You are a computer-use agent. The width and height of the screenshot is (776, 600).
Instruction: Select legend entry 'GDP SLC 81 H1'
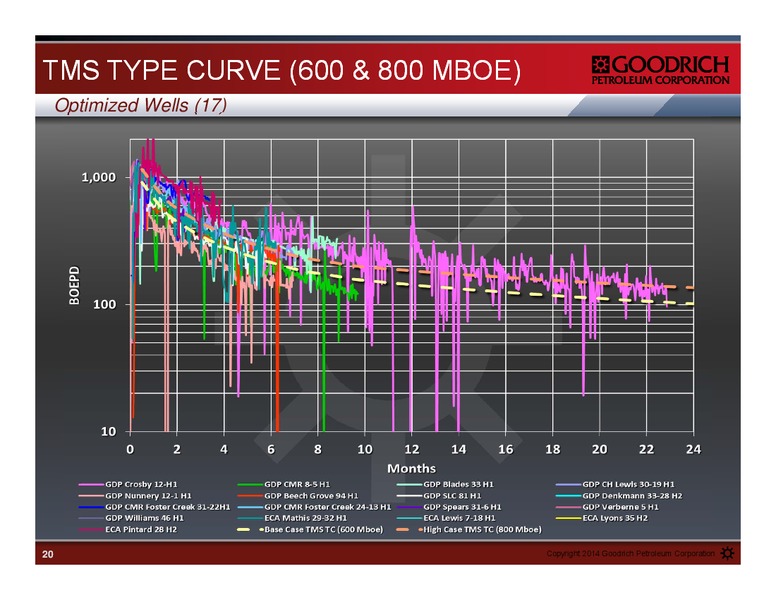coord(439,496)
